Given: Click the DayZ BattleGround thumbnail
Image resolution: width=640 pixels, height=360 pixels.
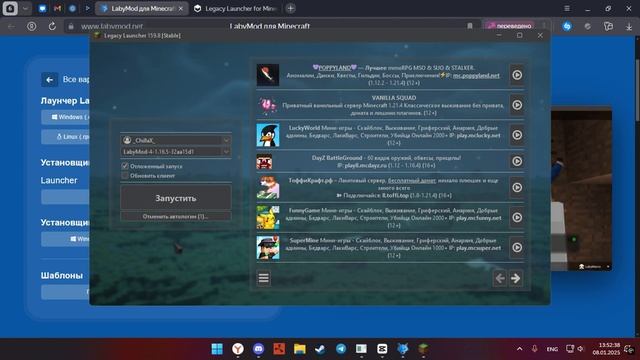Looking at the screenshot, I should (x=264, y=162).
